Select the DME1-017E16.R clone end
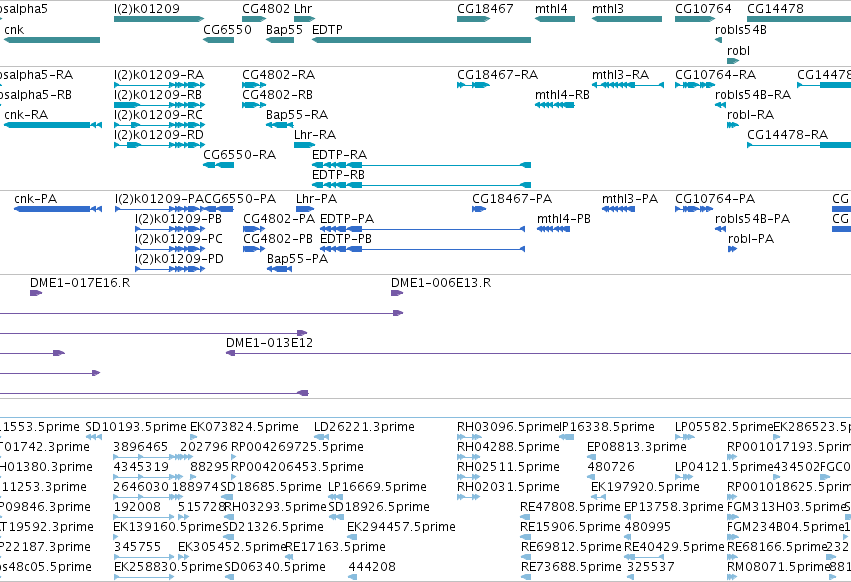 point(36,294)
